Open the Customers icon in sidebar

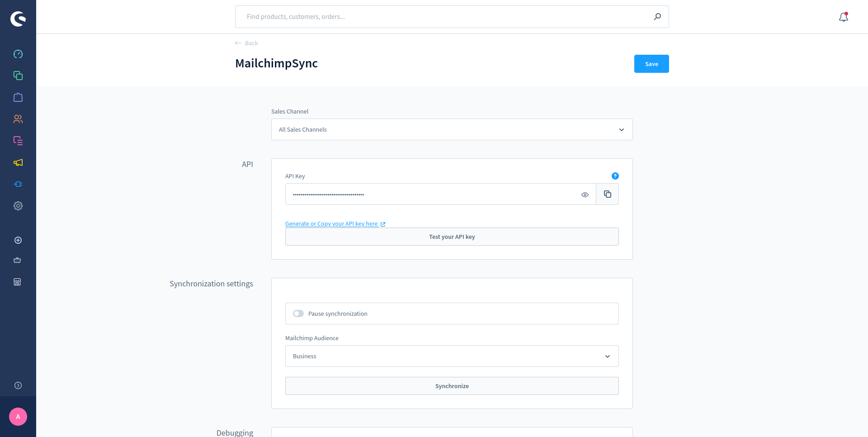[18, 119]
